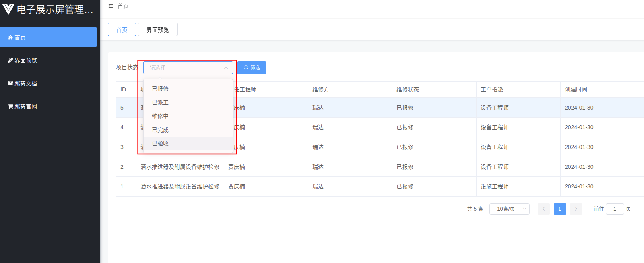Viewport: 644px width, 263px height.
Task: Click the 界面预览 brush icon in sidebar
Action: (x=10, y=60)
